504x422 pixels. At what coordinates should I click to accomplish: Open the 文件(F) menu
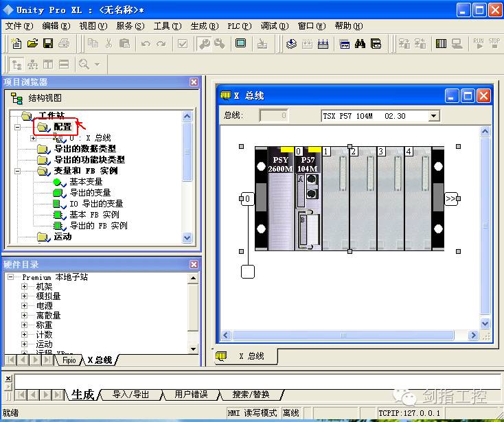click(19, 25)
